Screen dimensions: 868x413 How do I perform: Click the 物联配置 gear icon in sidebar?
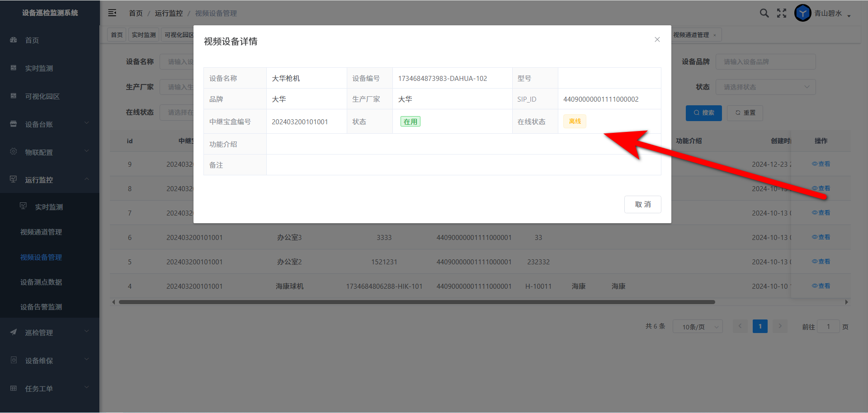(x=14, y=152)
